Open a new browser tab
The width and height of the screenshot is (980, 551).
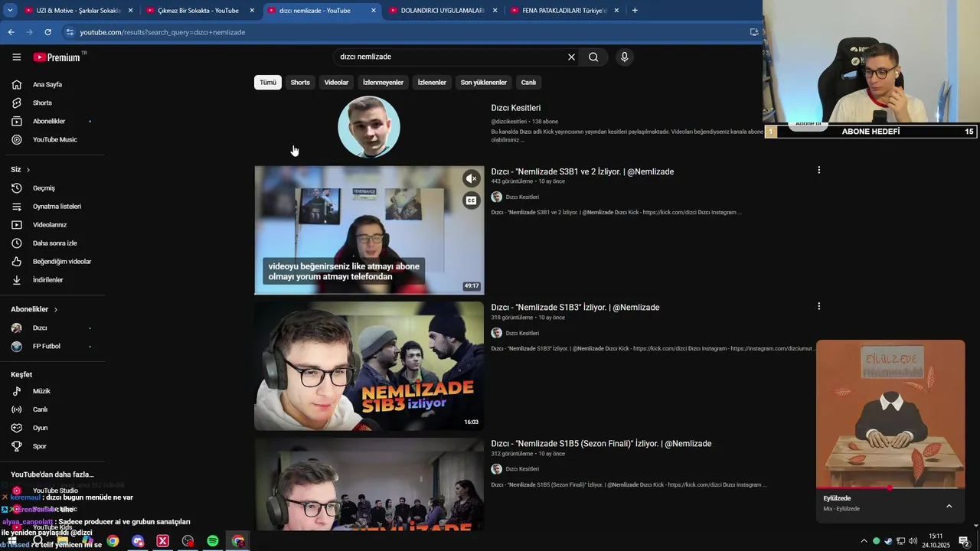click(x=635, y=10)
